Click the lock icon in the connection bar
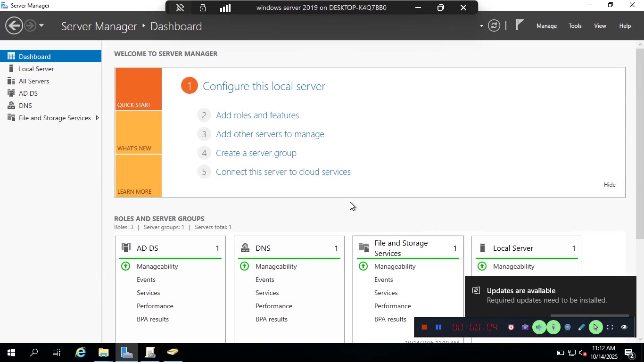The height and width of the screenshot is (362, 644). [x=203, y=8]
